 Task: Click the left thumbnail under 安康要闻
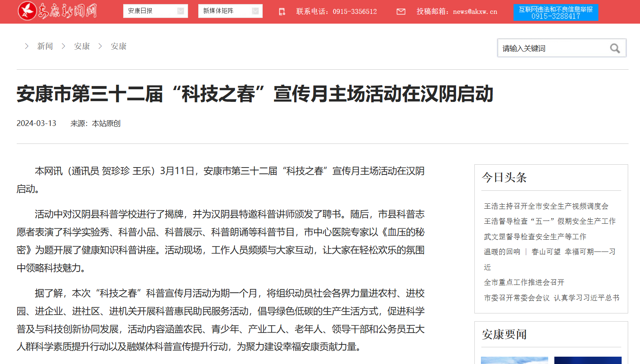[x=514, y=360]
